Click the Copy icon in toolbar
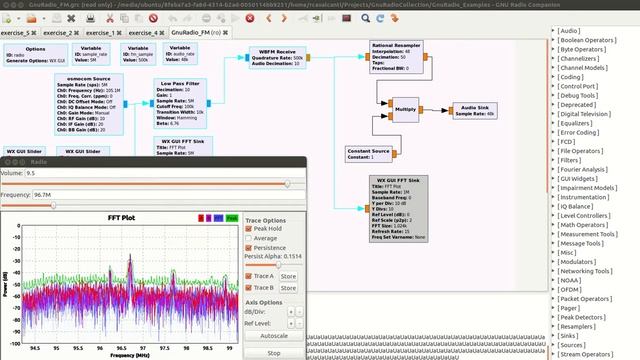 124,18
